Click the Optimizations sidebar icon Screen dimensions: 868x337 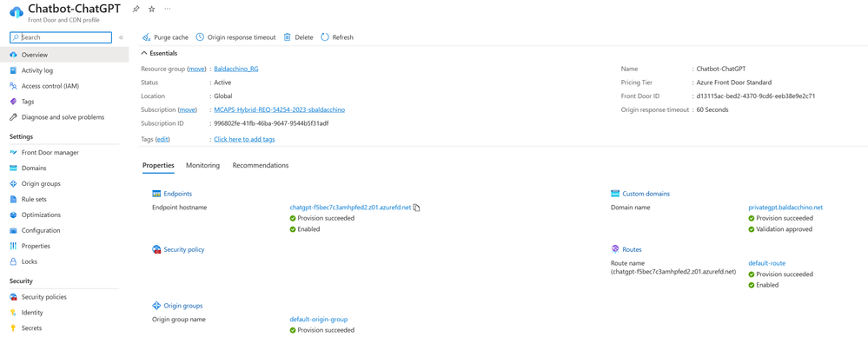click(13, 215)
